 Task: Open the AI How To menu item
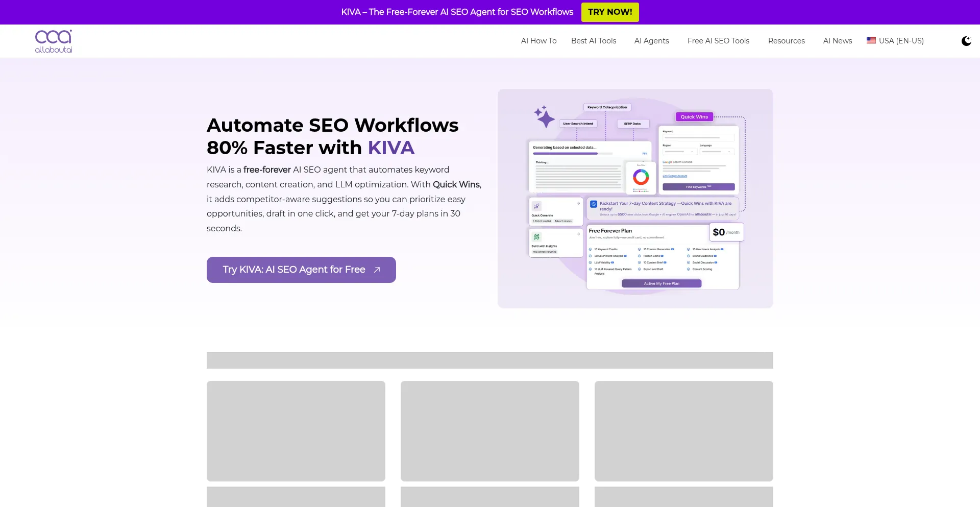coord(538,41)
